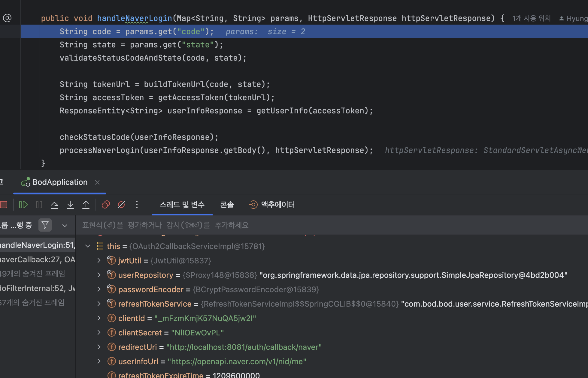Switch to the 콘솔 tab
588x378 pixels.
click(227, 205)
